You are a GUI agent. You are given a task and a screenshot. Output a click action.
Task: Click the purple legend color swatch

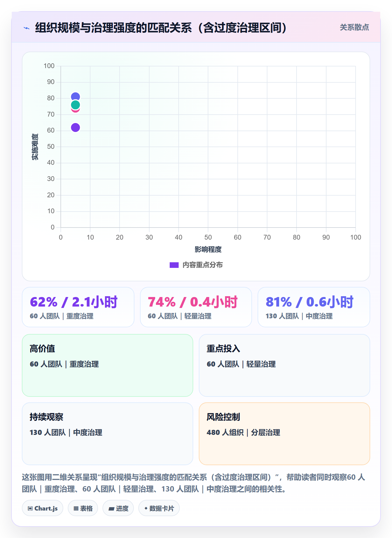tap(174, 265)
